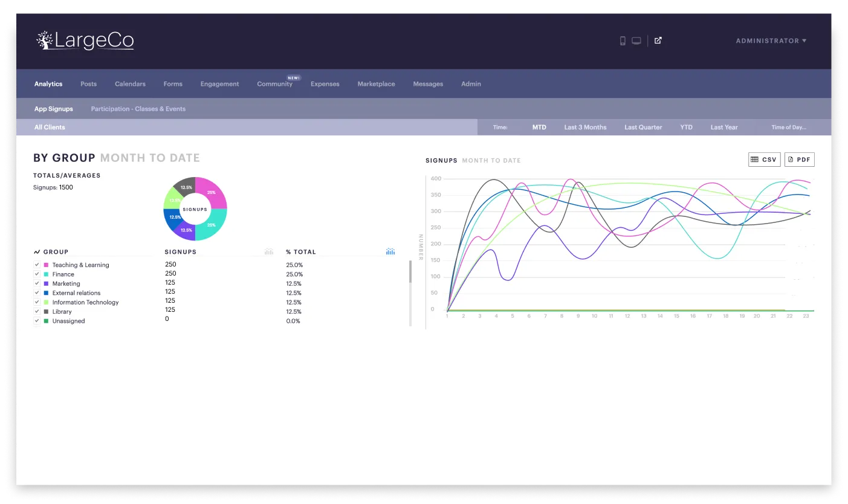Switch to mobile phone preview icon
This screenshot has width=848, height=504.
coord(623,41)
